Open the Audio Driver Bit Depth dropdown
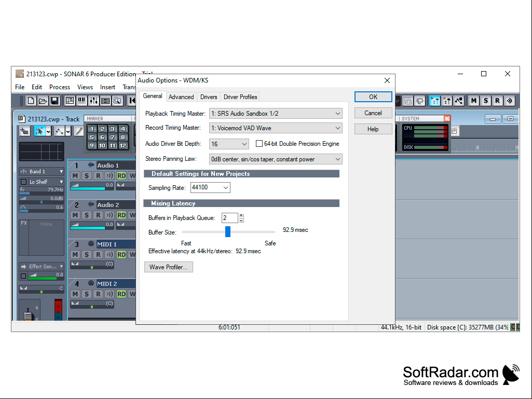The height and width of the screenshot is (399, 532). tap(229, 144)
